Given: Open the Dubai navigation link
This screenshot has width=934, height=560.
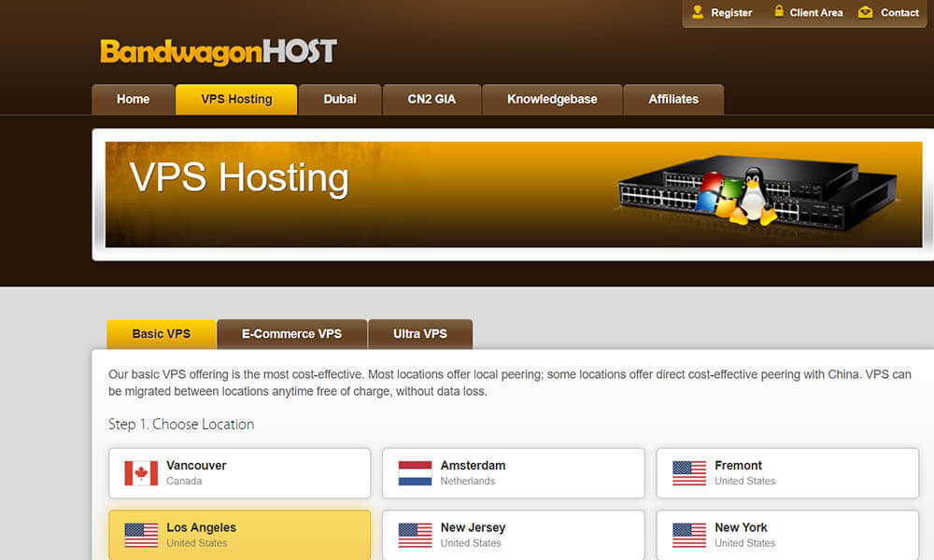Looking at the screenshot, I should [x=340, y=100].
